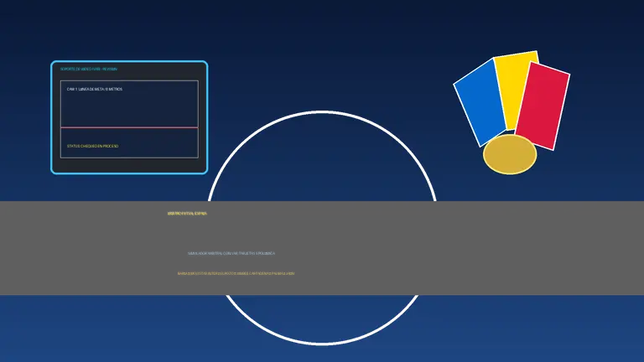Image resolution: width=644 pixels, height=362 pixels.
Task: Click the orange instruction text in banner
Action: click(x=236, y=273)
